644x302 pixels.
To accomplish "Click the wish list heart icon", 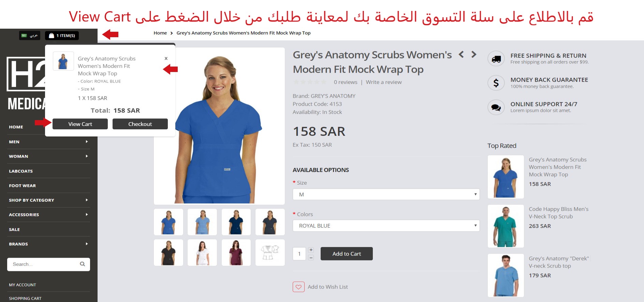I will pyautogui.click(x=298, y=287).
